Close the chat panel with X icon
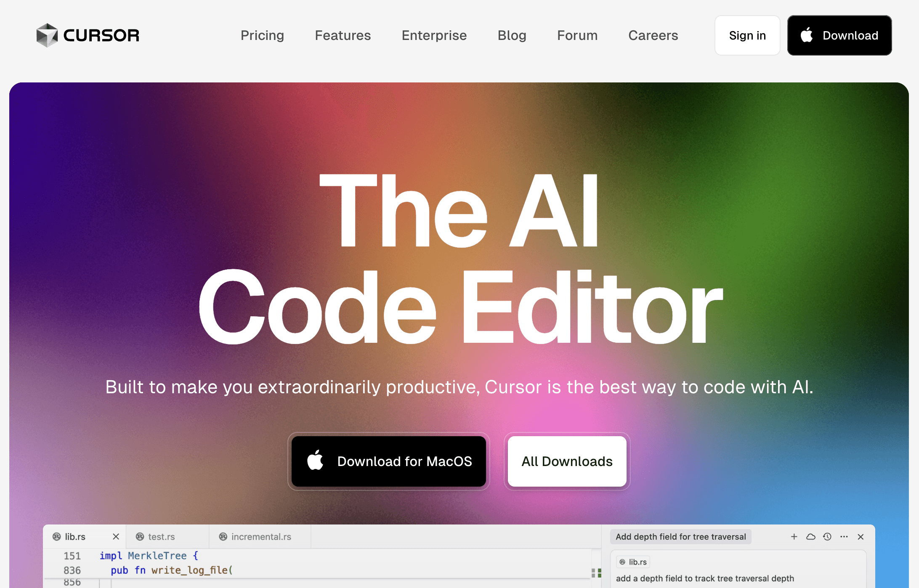Image resolution: width=919 pixels, height=588 pixels. [861, 537]
